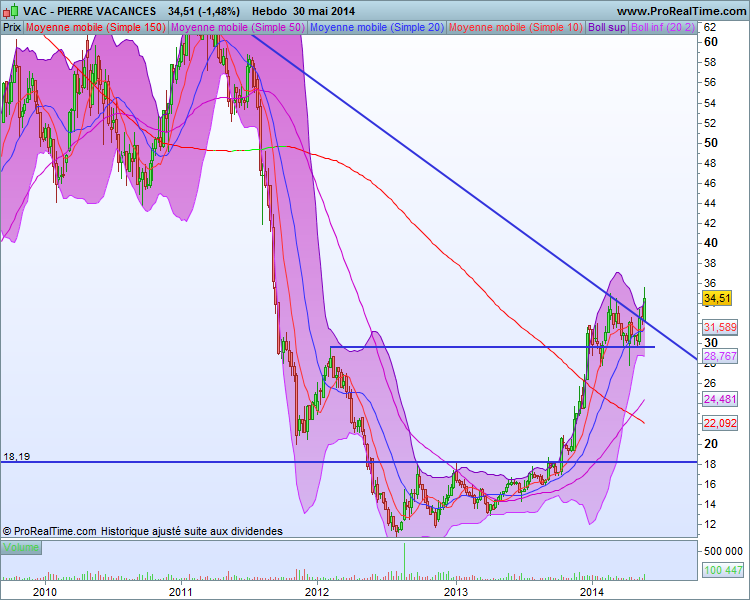Click the Boll inf (20 2) label
Screen dimensions: 750x600
click(x=662, y=27)
